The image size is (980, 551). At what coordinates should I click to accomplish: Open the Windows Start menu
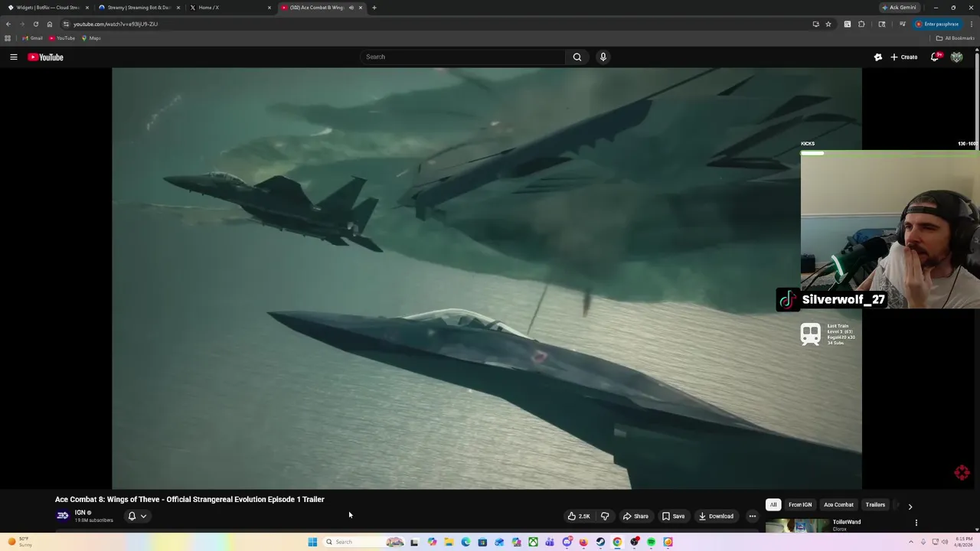(x=312, y=542)
